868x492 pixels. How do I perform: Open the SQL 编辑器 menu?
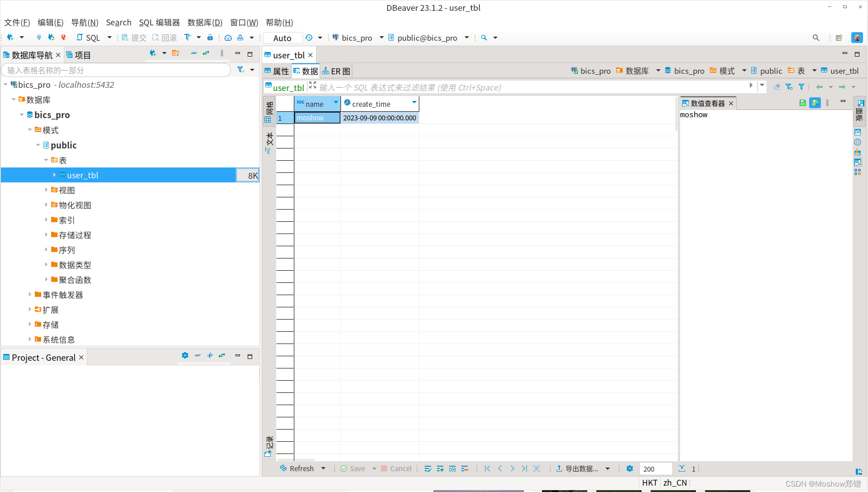[159, 23]
